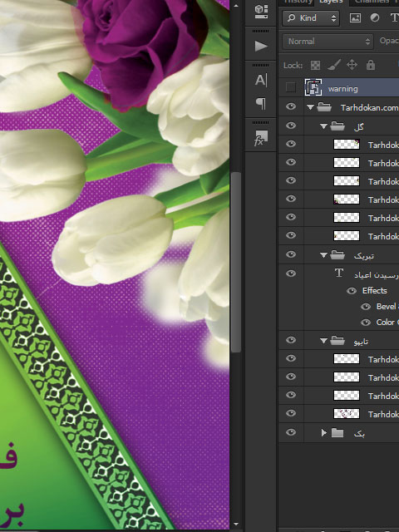Click the Effects label under text layer
This screenshot has height=532, width=399.
click(x=375, y=291)
